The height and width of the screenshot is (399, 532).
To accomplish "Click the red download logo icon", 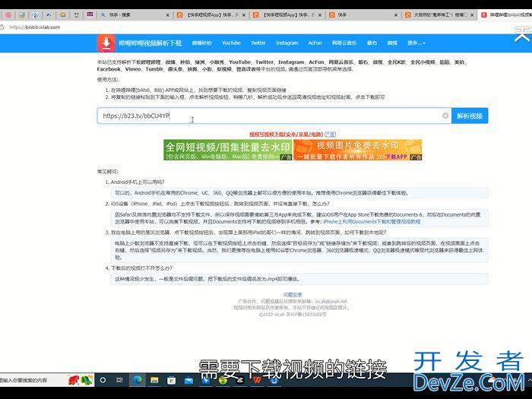I will [106, 43].
